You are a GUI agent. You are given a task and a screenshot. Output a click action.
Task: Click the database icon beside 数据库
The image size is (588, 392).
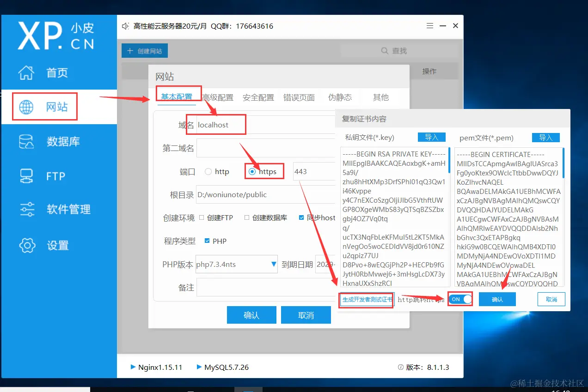[26, 141]
